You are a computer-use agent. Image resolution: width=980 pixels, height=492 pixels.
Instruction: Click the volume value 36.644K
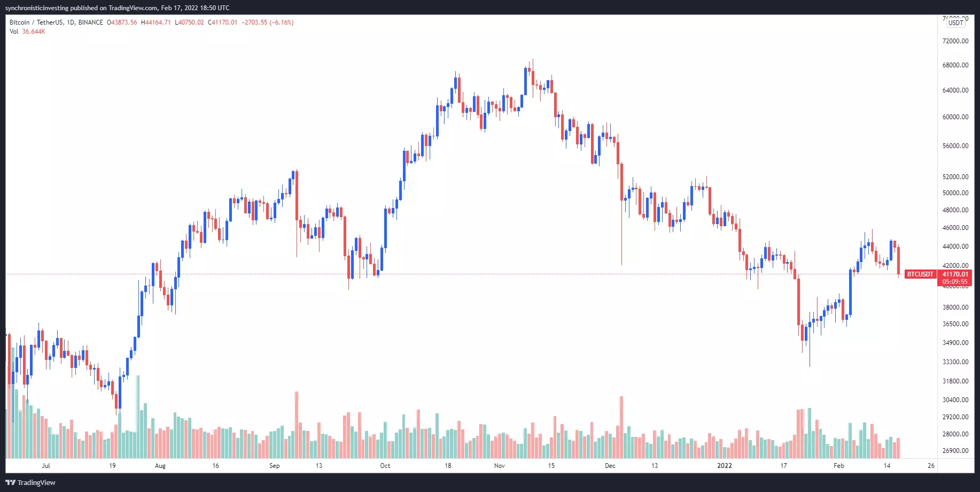[x=34, y=32]
